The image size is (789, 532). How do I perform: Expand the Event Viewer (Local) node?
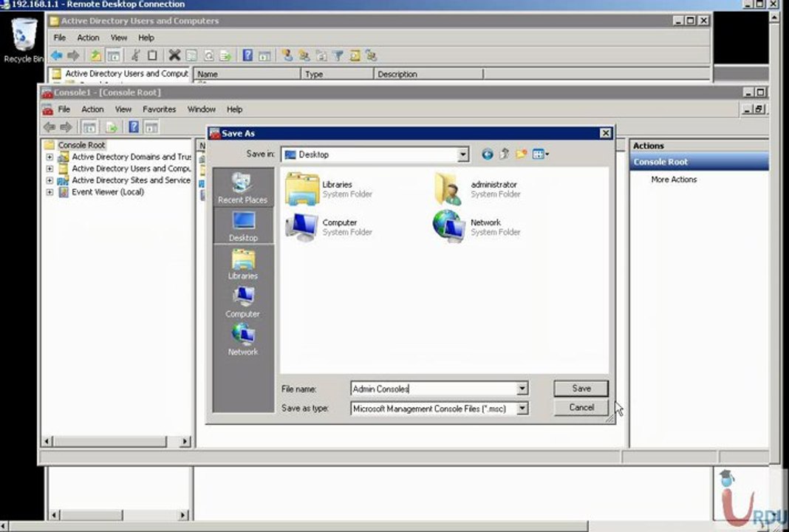click(x=49, y=192)
